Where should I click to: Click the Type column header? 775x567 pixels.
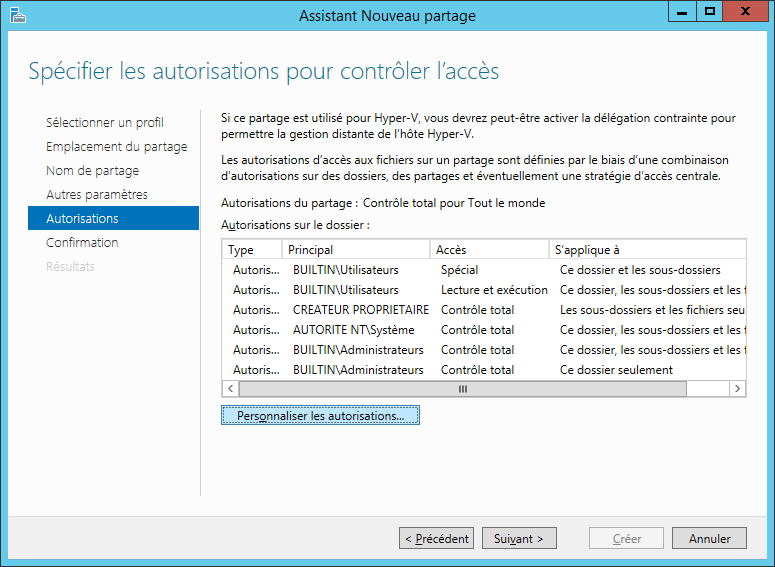tap(241, 249)
